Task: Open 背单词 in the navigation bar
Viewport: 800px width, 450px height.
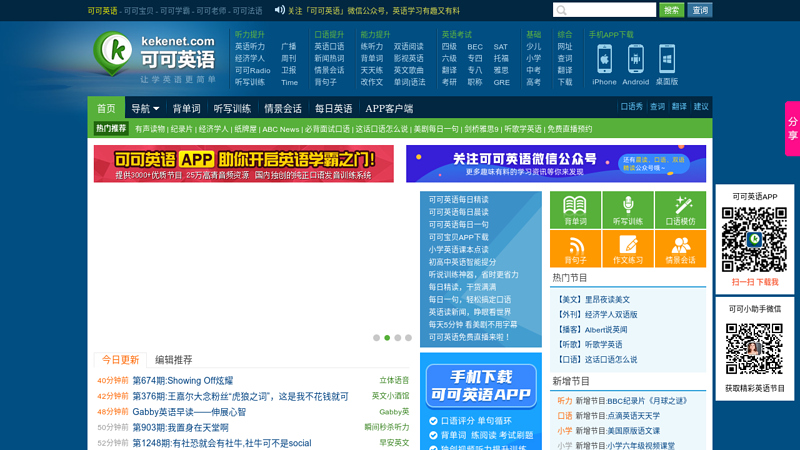Action: point(186,108)
